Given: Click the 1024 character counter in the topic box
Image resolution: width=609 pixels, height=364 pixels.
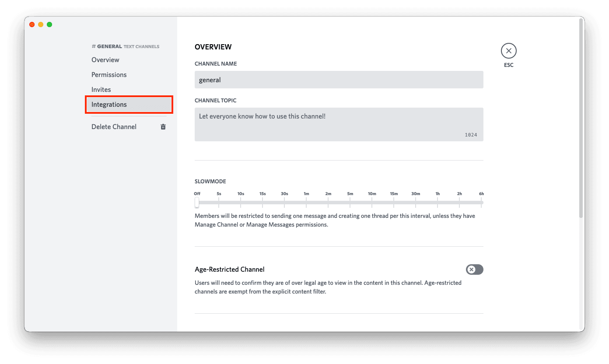Looking at the screenshot, I should 471,135.
